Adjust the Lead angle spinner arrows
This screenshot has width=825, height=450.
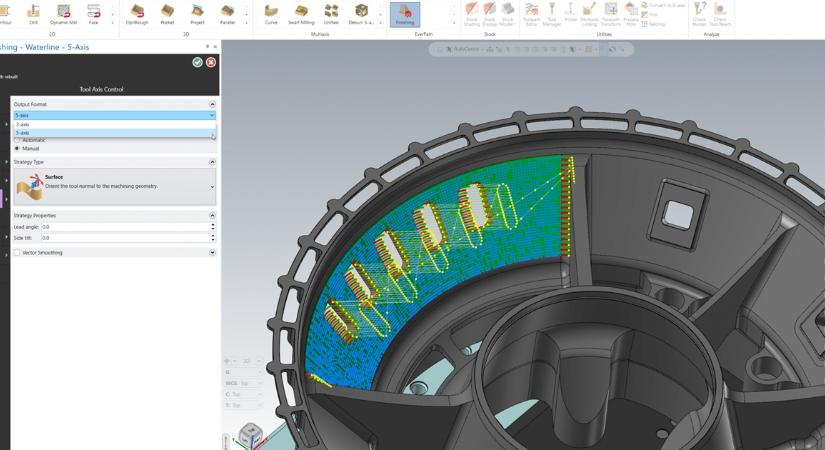(213, 227)
